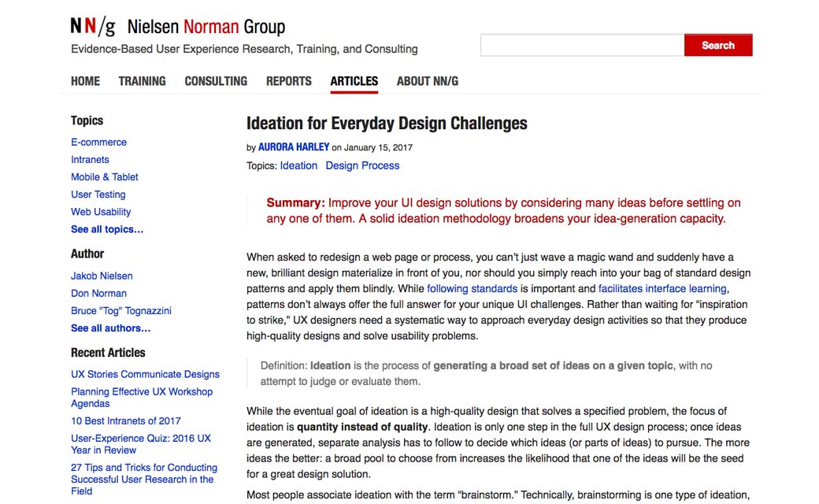This screenshot has height=504, width=819.
Task: Open the Ideation topic tag
Action: click(298, 166)
